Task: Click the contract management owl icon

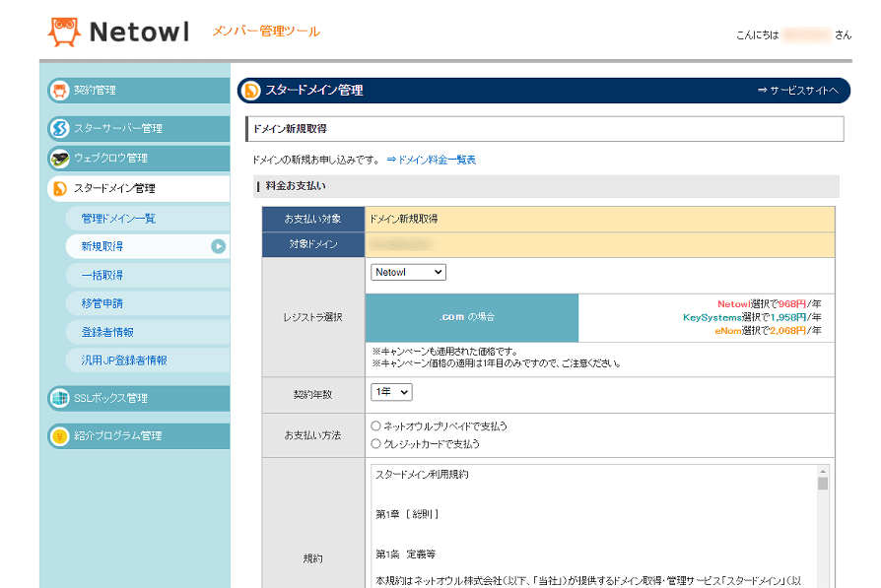Action: click(59, 91)
